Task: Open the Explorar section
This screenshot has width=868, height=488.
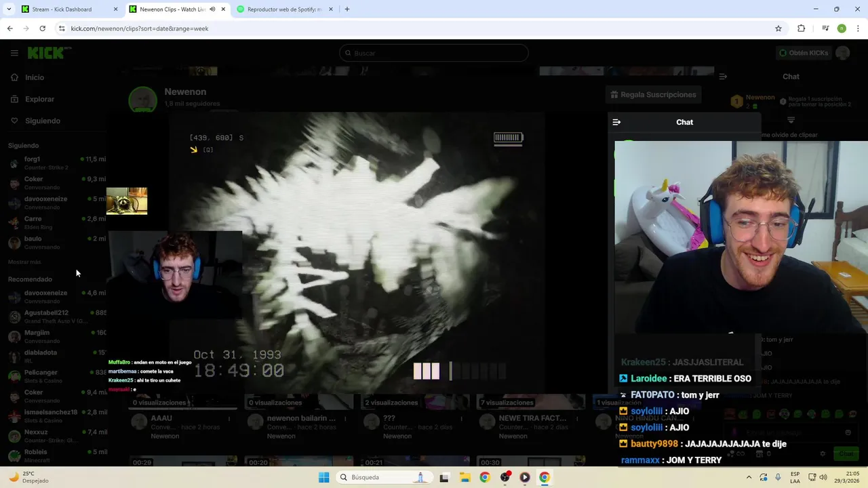Action: [39, 99]
